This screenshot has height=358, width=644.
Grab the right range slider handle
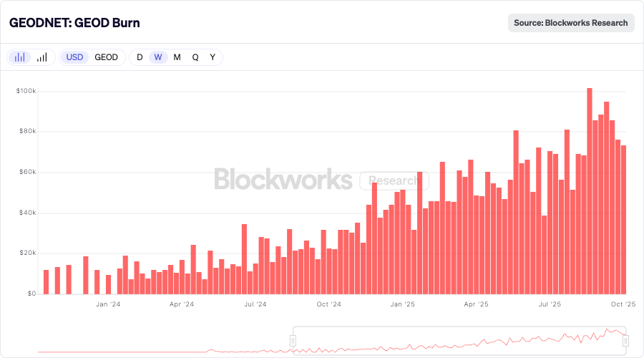[625, 341]
